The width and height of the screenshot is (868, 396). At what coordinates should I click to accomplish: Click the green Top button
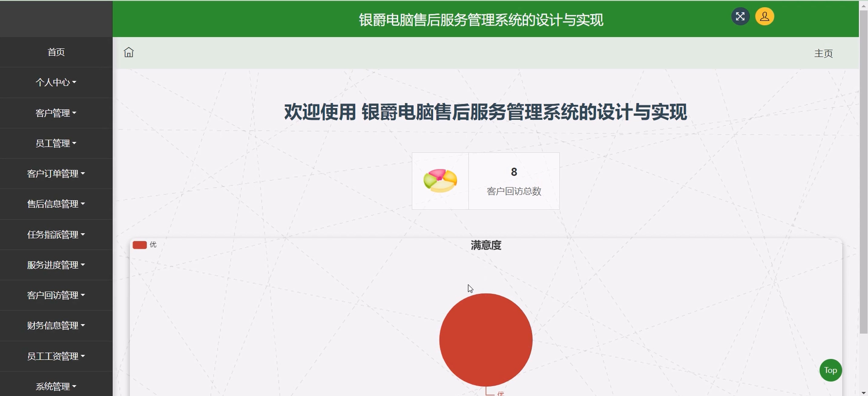[x=830, y=370]
